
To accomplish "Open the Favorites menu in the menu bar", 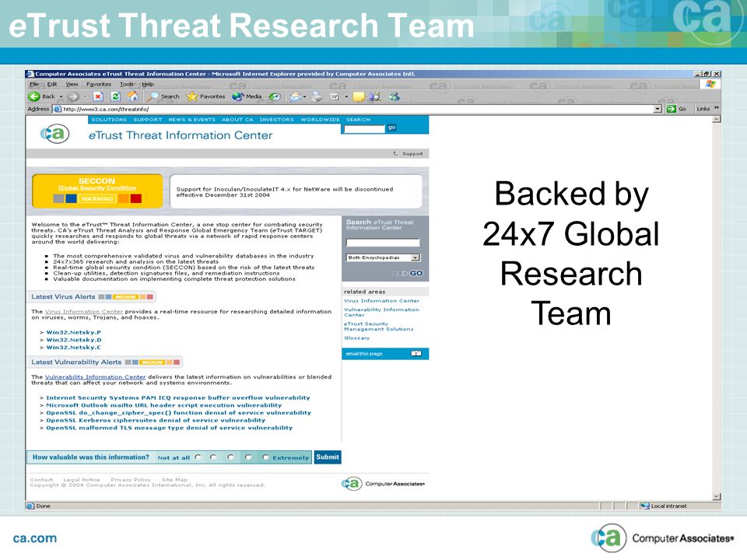I will 99,84.
